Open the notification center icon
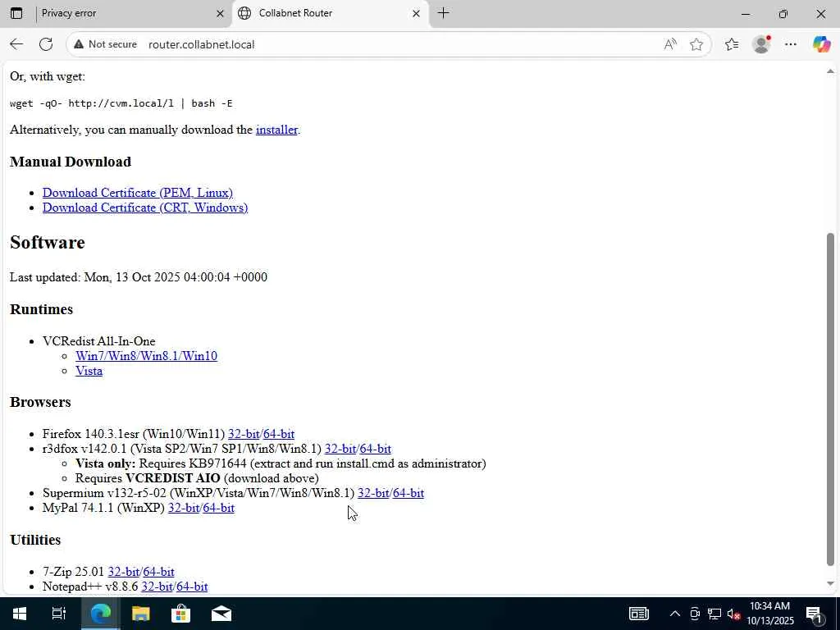The width and height of the screenshot is (840, 630). (815, 614)
